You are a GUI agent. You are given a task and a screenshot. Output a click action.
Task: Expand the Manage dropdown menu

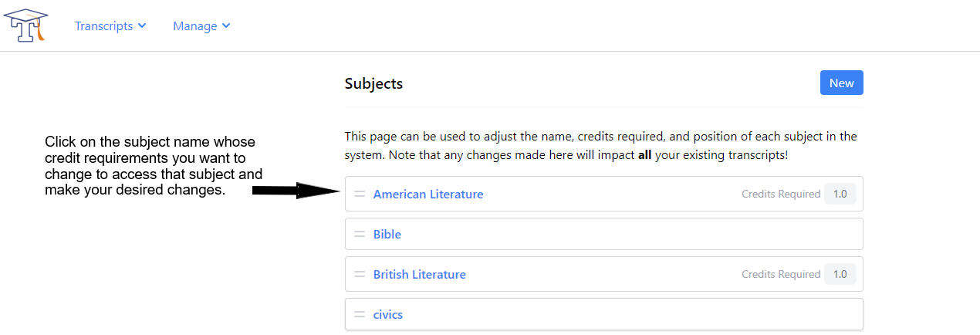point(201,25)
